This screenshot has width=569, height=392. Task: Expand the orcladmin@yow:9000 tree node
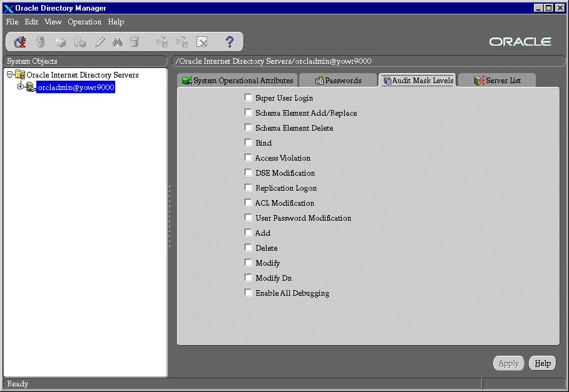click(20, 87)
